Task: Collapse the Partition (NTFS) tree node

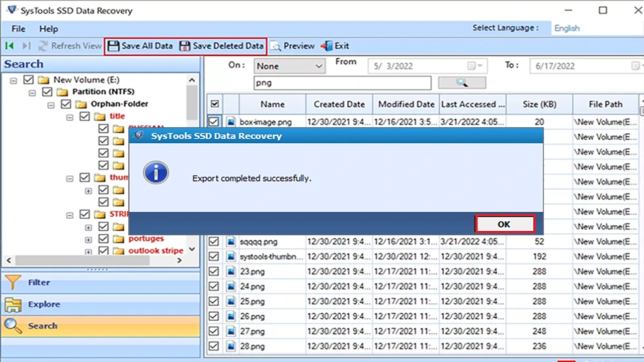Action: [x=32, y=92]
